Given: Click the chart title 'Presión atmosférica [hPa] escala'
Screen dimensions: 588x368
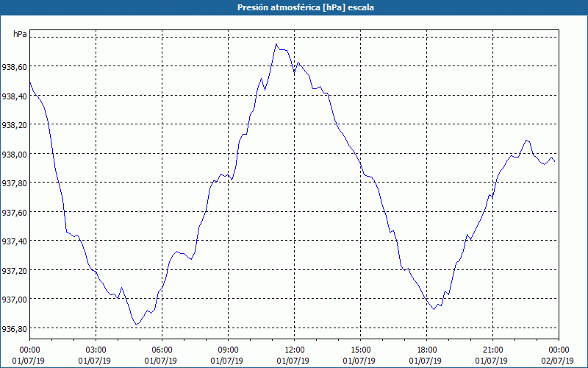Looking at the screenshot, I should point(305,7).
